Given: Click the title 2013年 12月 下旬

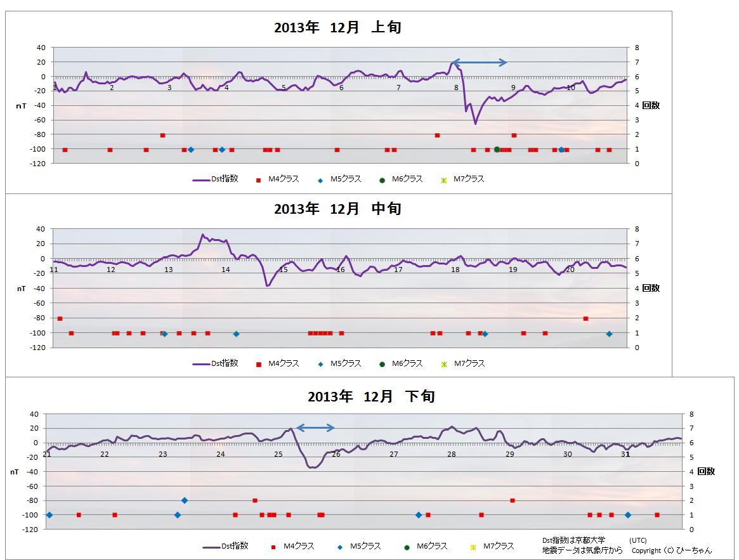Looking at the screenshot, I should click(371, 397).
